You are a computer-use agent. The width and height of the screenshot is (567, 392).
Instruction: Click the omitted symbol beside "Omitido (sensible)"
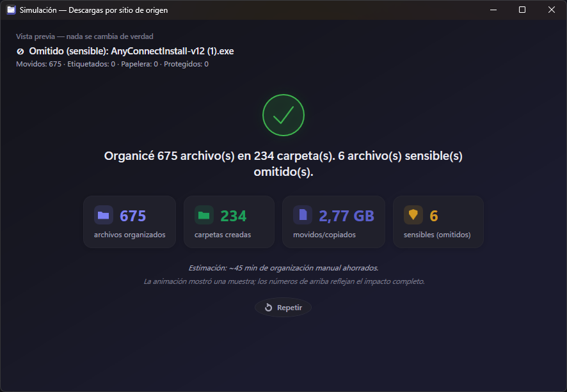coord(20,52)
